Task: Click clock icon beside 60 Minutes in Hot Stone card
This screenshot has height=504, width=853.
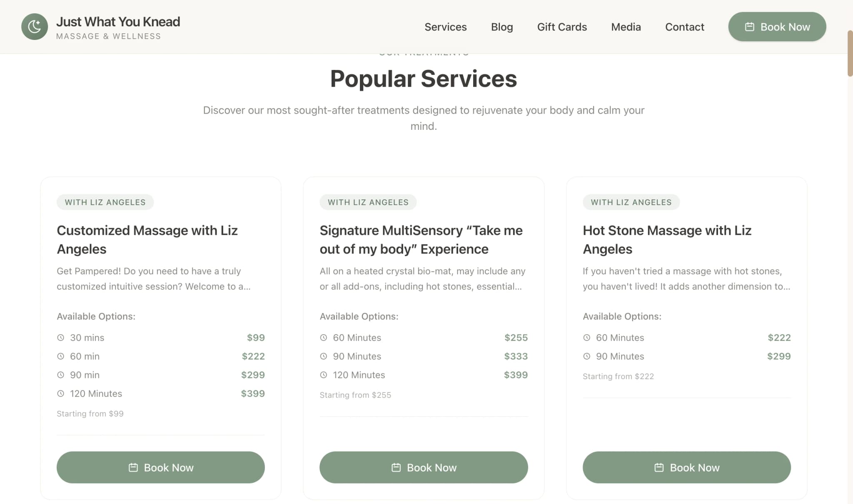Action: 587,338
